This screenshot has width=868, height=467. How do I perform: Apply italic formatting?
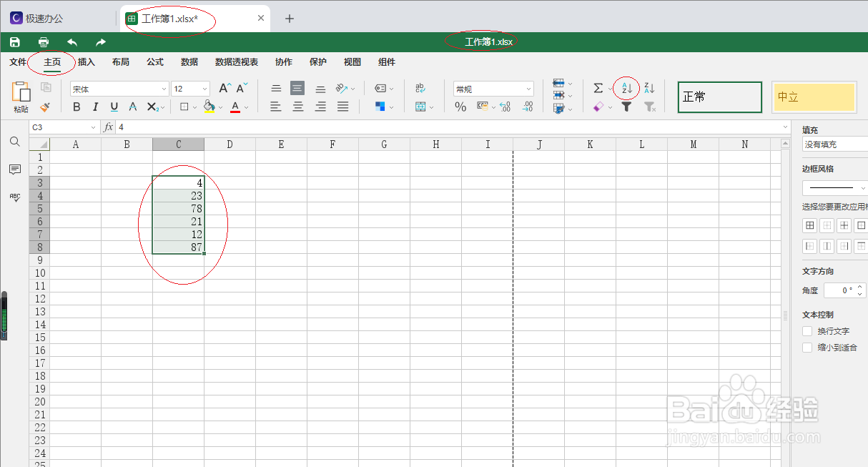pyautogui.click(x=96, y=106)
